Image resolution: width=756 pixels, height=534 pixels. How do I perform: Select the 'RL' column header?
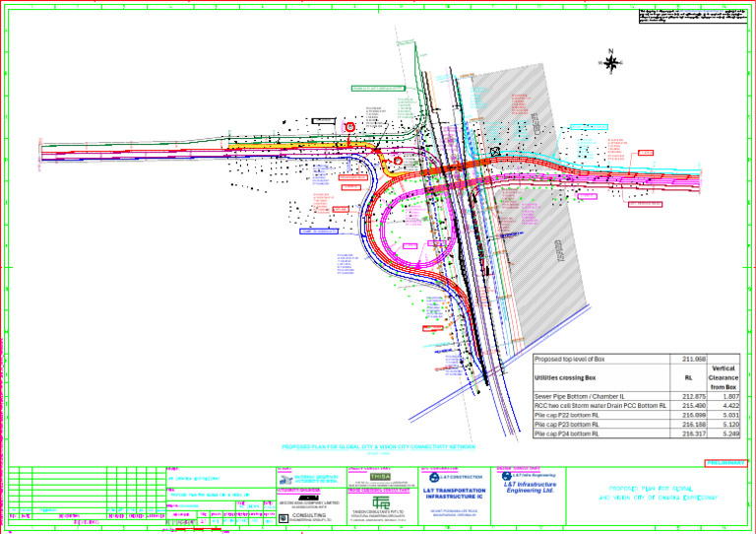tap(688, 377)
